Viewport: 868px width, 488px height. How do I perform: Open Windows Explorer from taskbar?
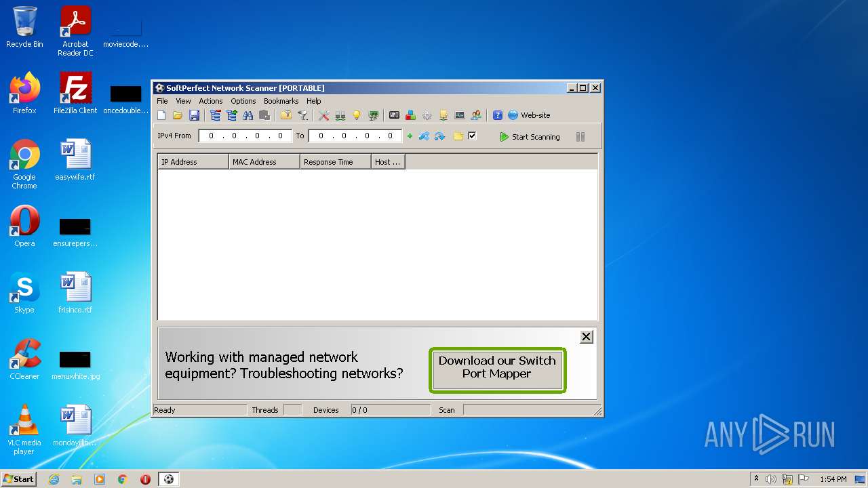tap(77, 479)
